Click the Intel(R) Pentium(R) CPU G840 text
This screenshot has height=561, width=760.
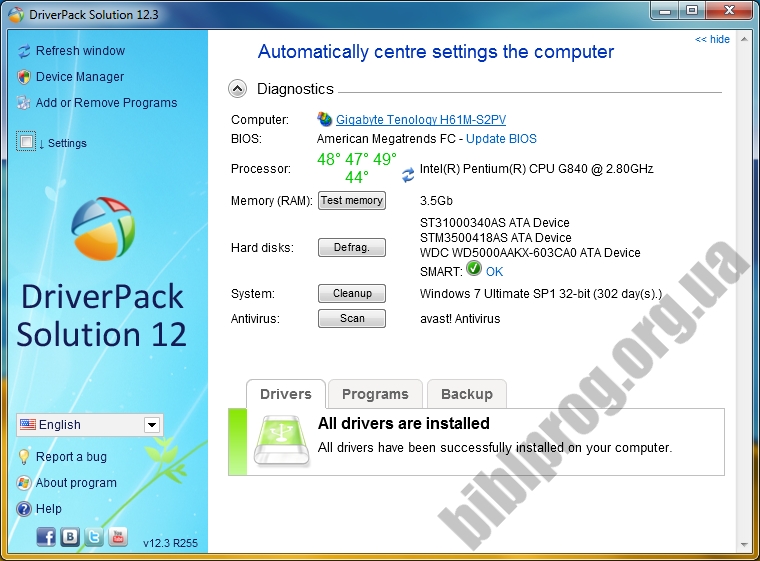[x=536, y=169]
